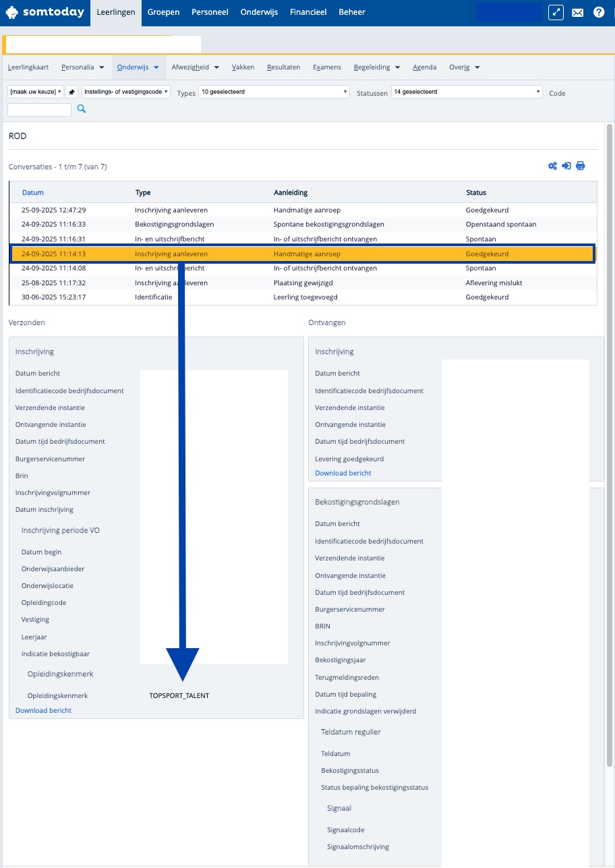Click the Code input field
Screen dimensions: 615x868
(x=39, y=109)
